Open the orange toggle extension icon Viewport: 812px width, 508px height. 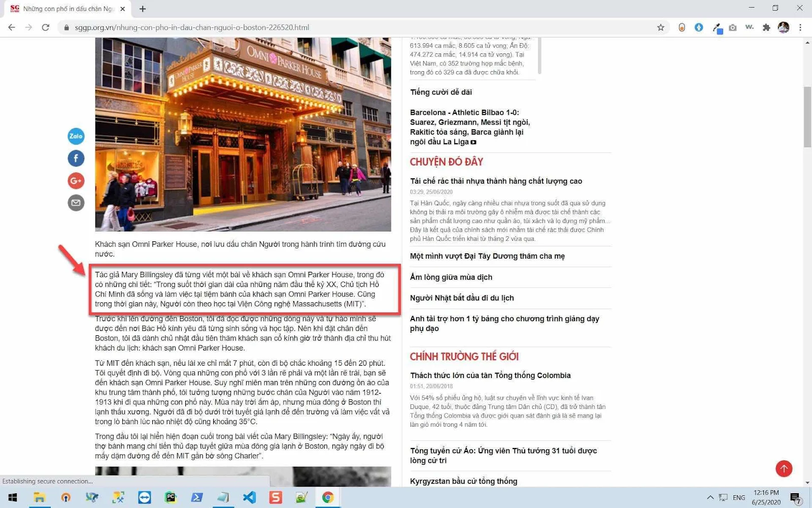pyautogui.click(x=682, y=27)
